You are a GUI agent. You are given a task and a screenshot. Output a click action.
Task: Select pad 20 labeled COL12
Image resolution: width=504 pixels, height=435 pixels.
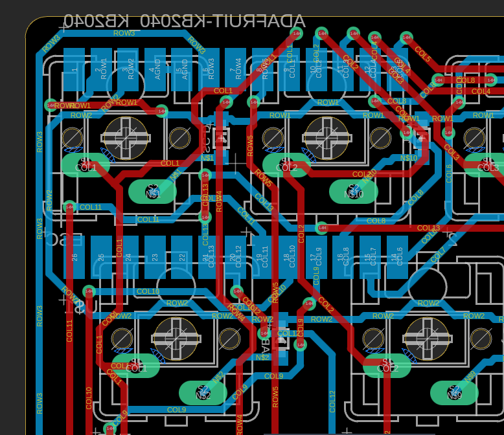click(x=236, y=257)
